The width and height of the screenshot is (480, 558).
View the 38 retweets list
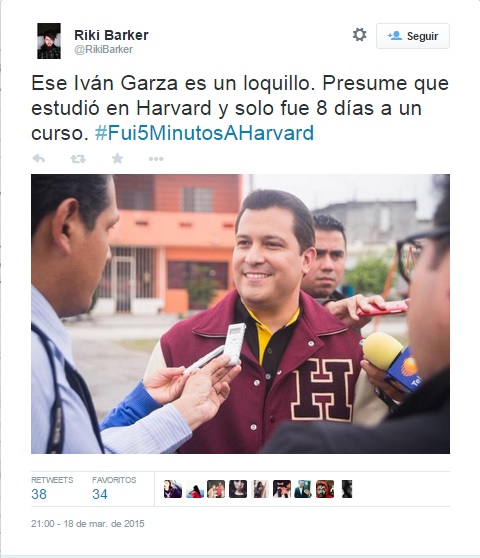click(52, 489)
